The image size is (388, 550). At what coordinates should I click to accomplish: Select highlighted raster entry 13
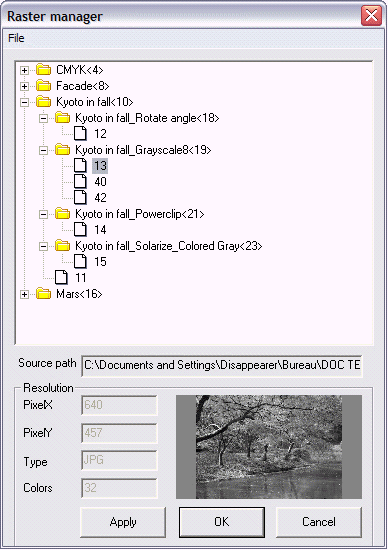tap(100, 166)
